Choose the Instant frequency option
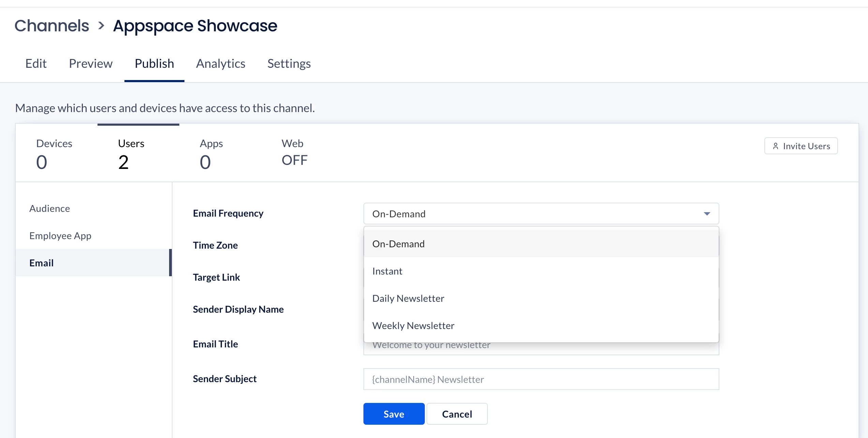Viewport: 868px width, 438px height. click(x=387, y=271)
